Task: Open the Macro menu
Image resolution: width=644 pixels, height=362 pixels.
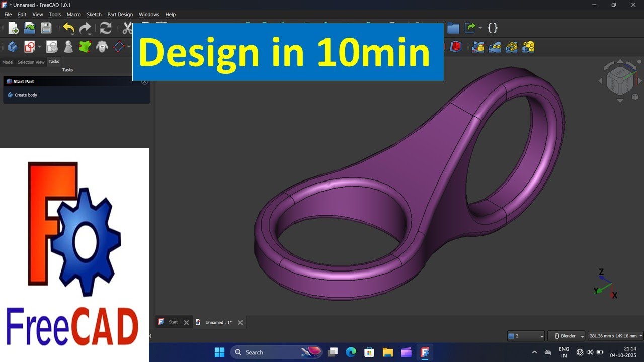Action: [73, 15]
